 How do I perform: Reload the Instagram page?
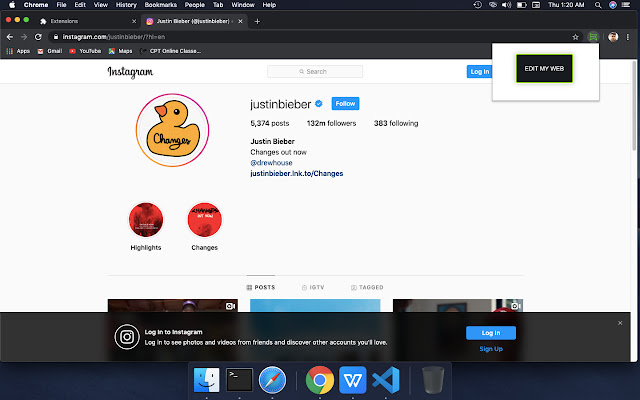[38, 37]
